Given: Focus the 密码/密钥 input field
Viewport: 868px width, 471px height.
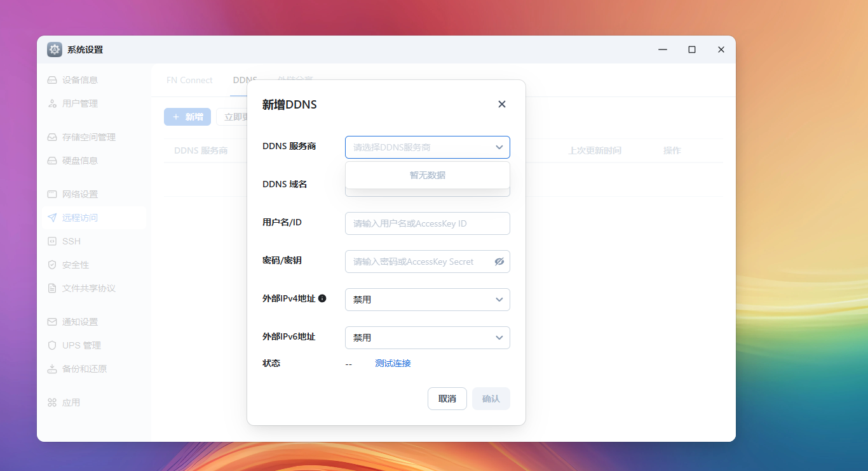Looking at the screenshot, I should 428,262.
